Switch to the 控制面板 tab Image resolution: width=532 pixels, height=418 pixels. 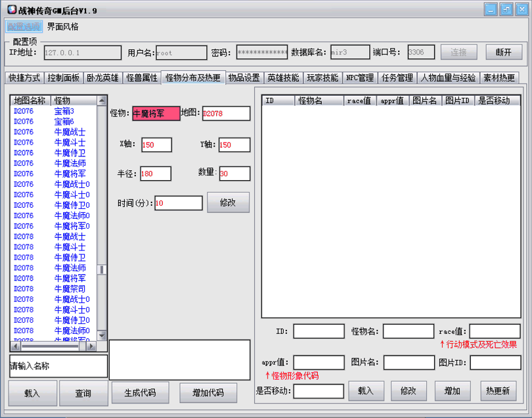[63, 78]
